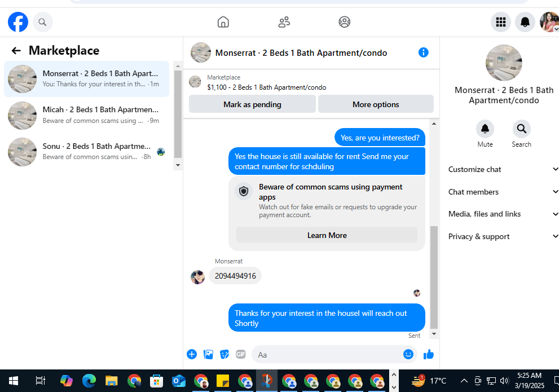
Task: Go back with the Marketplace arrow
Action: pyautogui.click(x=16, y=51)
